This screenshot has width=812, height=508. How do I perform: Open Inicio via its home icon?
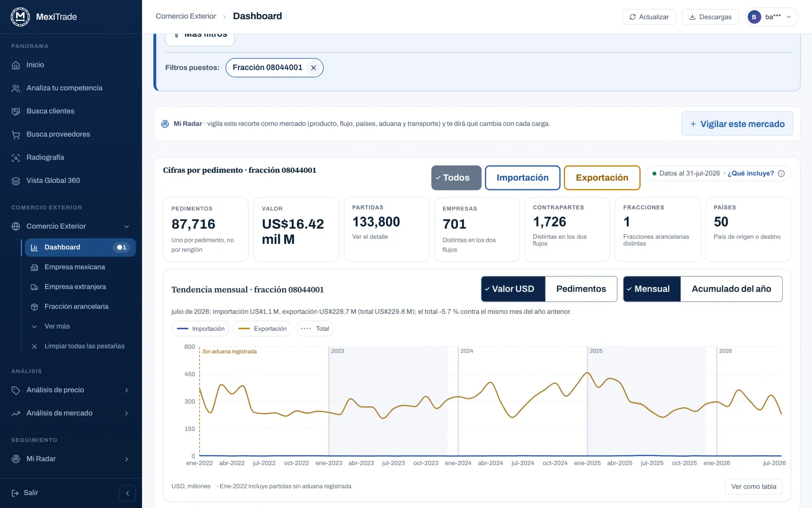click(16, 65)
